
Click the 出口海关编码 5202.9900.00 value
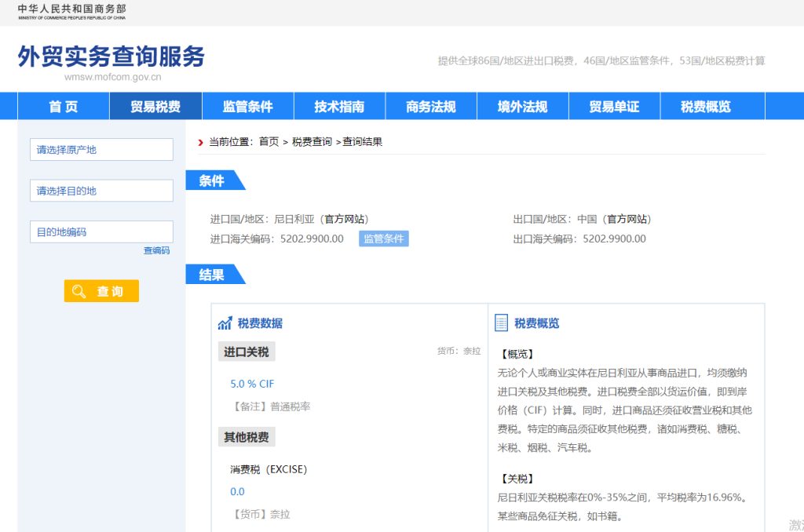614,239
